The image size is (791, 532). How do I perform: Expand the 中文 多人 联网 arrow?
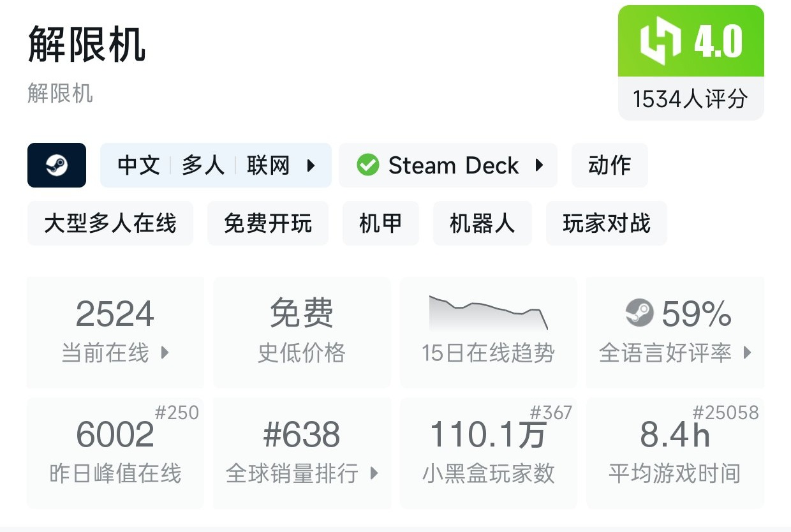click(311, 166)
